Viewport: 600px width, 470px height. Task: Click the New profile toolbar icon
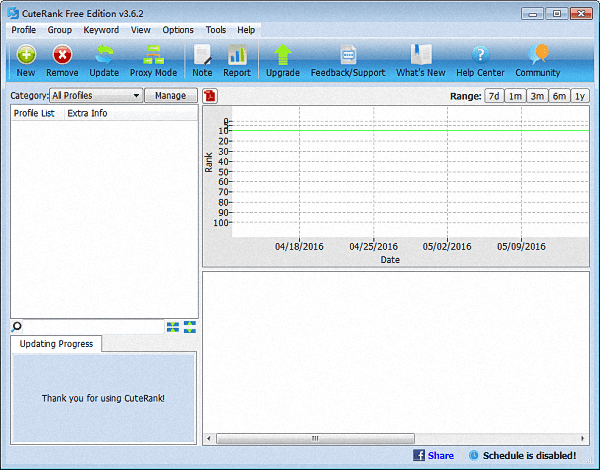pos(26,56)
